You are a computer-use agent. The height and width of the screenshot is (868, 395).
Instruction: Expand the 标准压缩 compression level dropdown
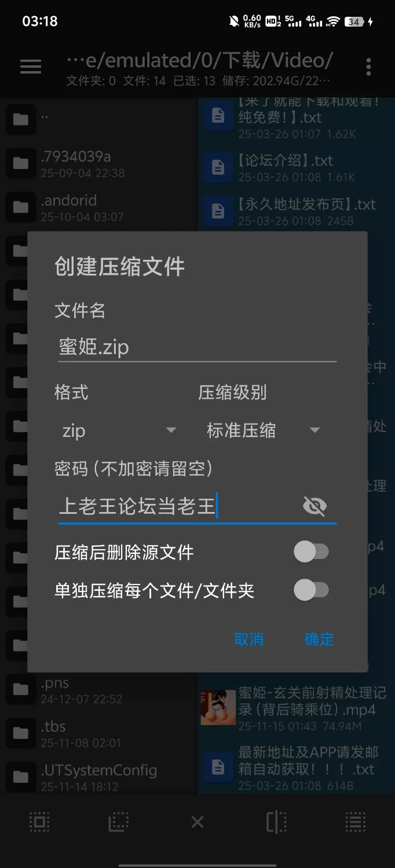[263, 431]
